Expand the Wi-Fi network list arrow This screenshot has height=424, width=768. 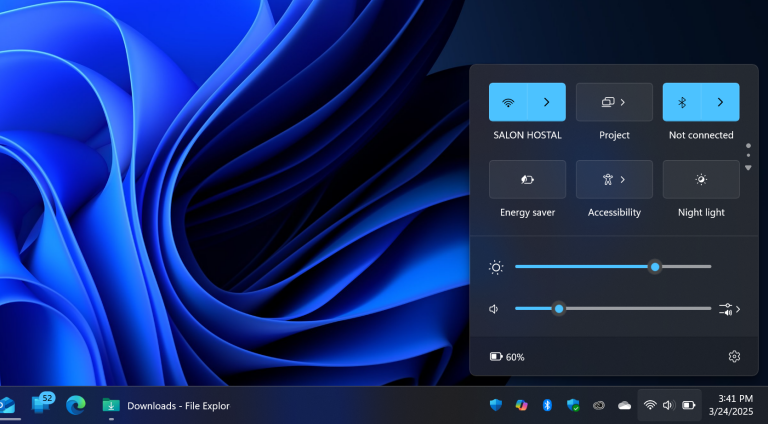[x=546, y=102]
